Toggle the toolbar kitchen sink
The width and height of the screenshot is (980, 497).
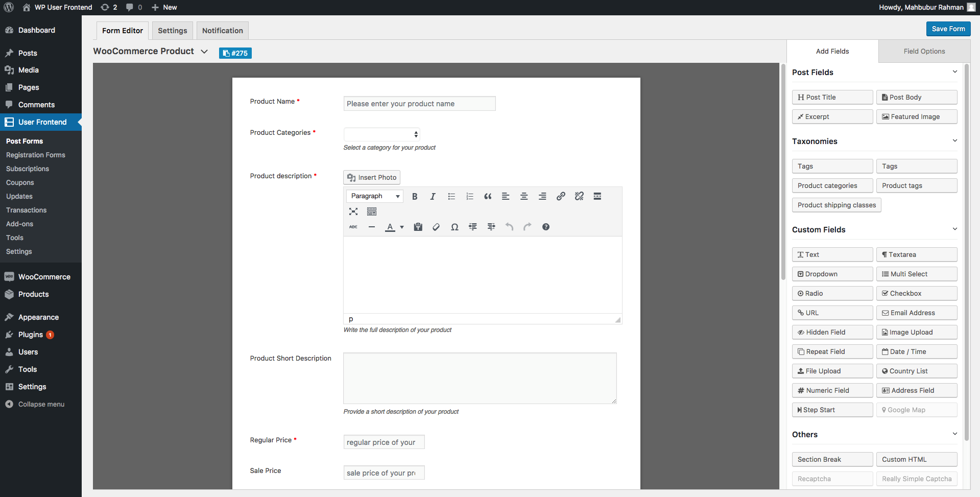(372, 211)
